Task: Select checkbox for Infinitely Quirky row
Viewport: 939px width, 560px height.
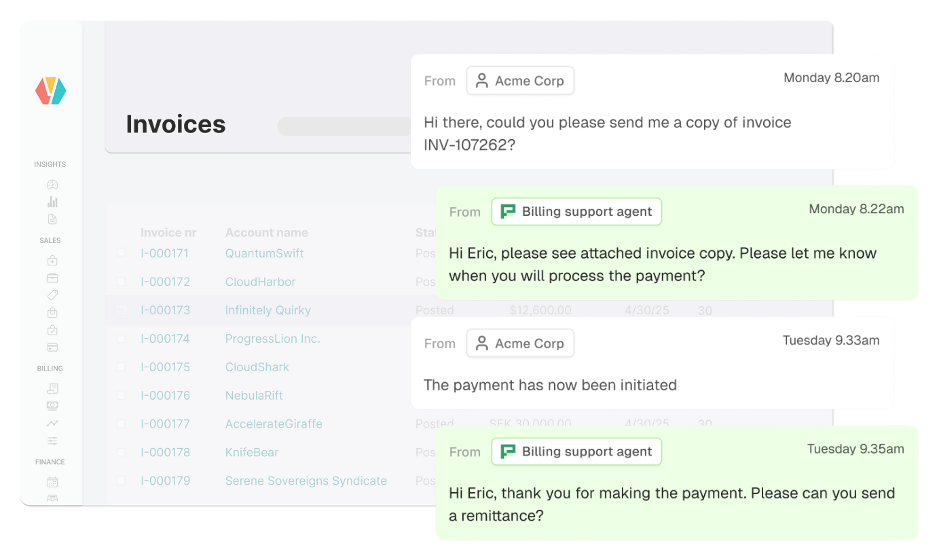Action: tap(121, 310)
